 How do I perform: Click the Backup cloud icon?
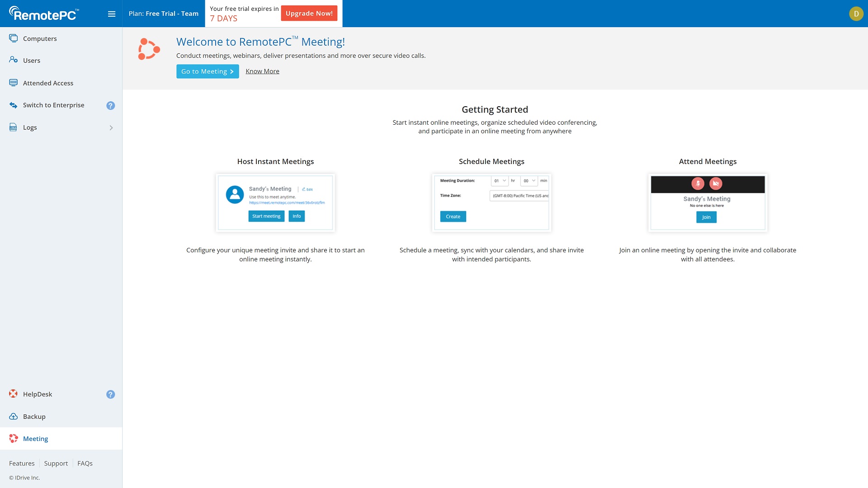tap(14, 417)
